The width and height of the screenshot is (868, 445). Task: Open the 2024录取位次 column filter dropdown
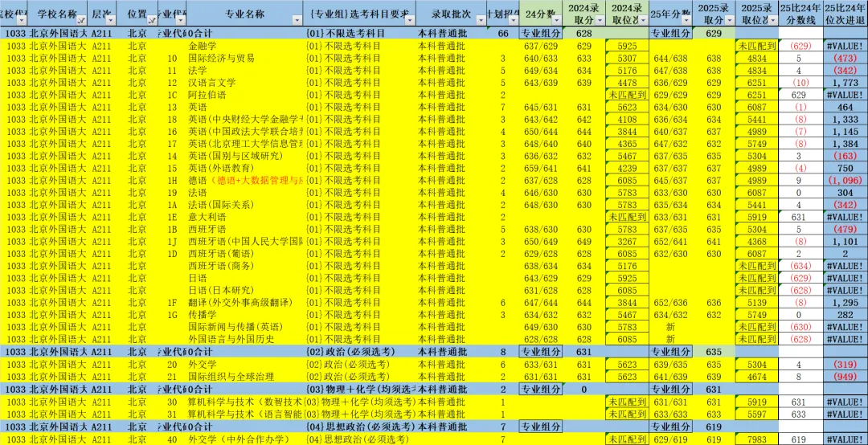[642, 20]
